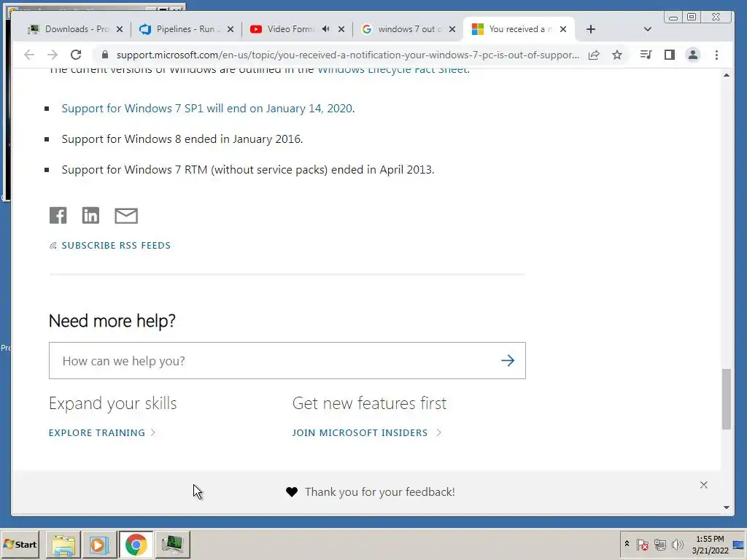Image resolution: width=747 pixels, height=560 pixels.
Task: Open the monitor app in taskbar
Action: [172, 544]
